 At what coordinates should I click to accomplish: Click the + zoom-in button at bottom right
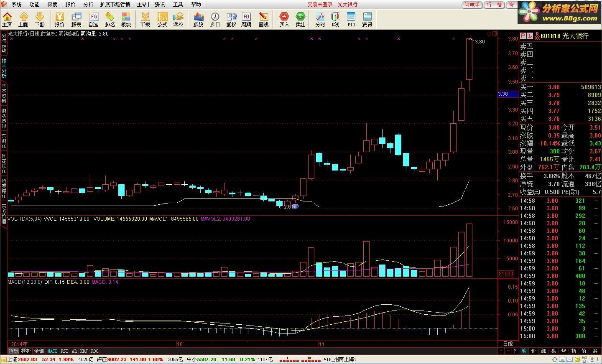point(501,351)
